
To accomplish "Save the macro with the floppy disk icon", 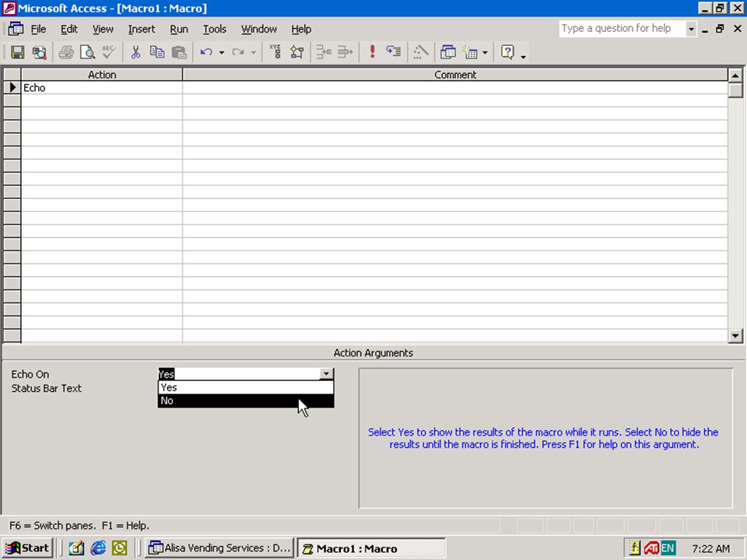I will (18, 52).
